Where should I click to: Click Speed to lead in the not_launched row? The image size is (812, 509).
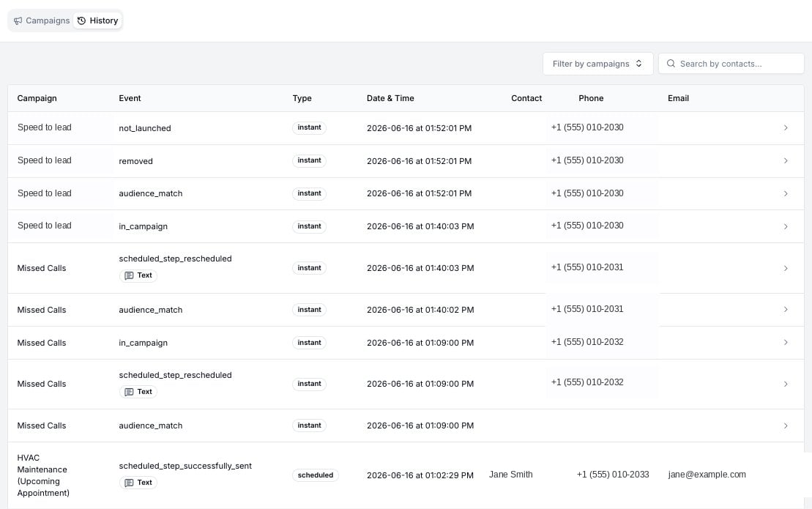pos(45,127)
